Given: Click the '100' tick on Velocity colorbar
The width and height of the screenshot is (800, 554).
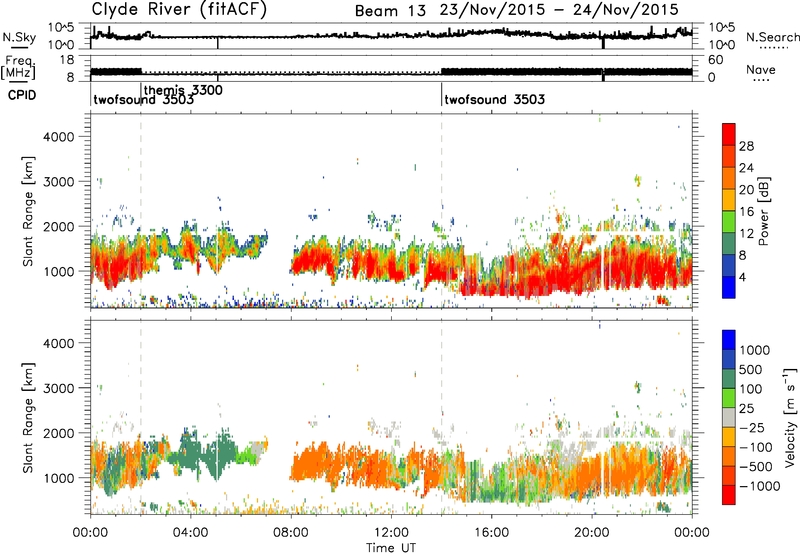Looking at the screenshot, I should (x=751, y=389).
